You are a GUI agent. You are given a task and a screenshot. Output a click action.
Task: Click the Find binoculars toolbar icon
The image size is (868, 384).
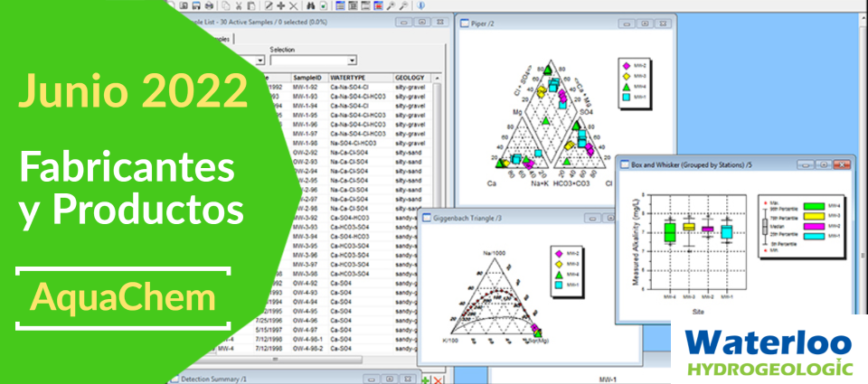coord(310,5)
